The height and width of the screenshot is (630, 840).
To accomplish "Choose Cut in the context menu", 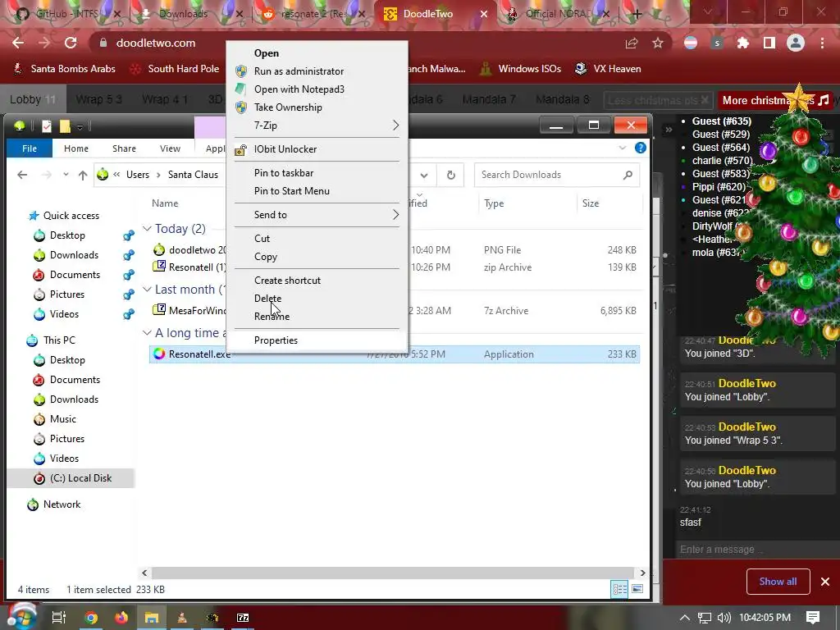I will [x=262, y=239].
